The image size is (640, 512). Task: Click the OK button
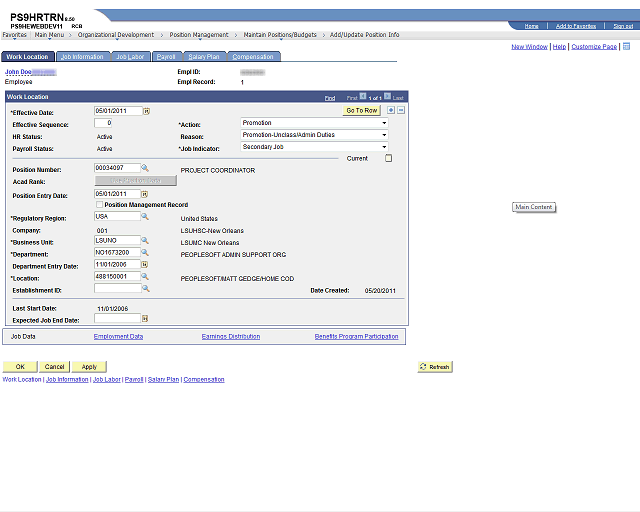coord(20,367)
